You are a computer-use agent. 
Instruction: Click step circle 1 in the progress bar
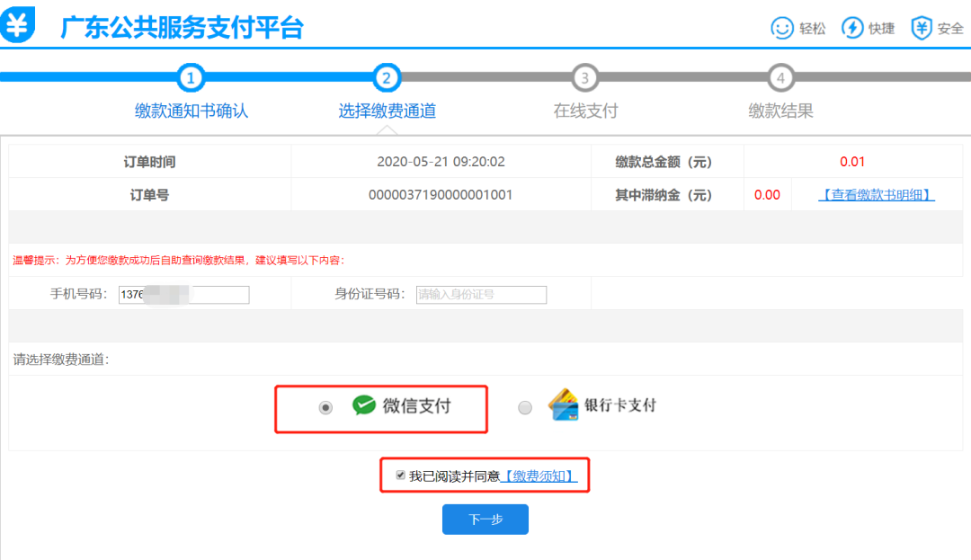pos(191,78)
